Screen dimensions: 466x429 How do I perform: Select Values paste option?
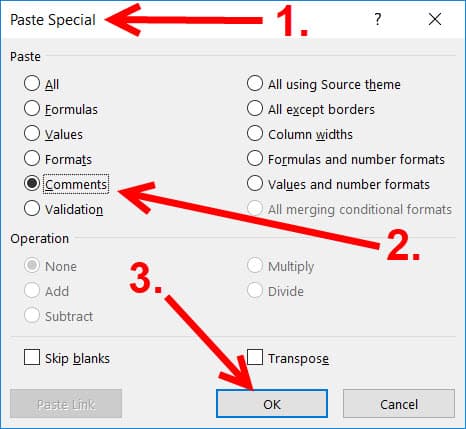click(32, 133)
